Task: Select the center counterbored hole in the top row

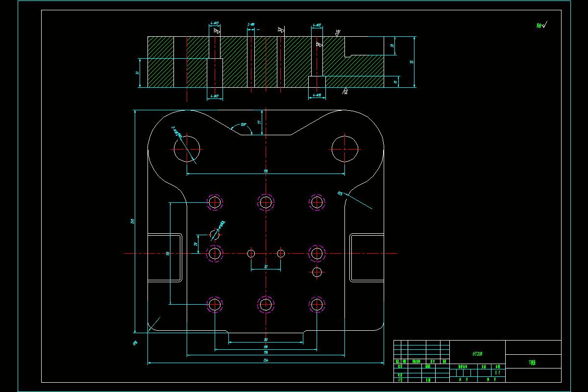Action: pos(266,202)
